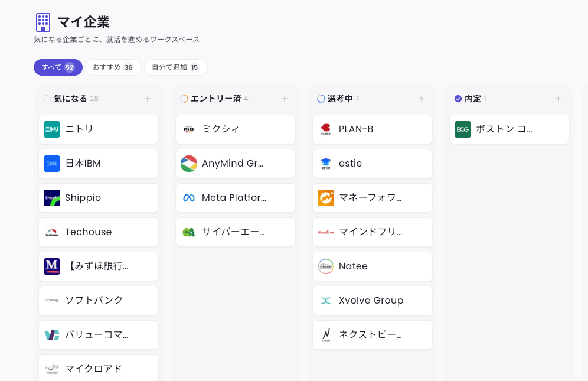Click the マイクロアド logo icon

tap(52, 369)
